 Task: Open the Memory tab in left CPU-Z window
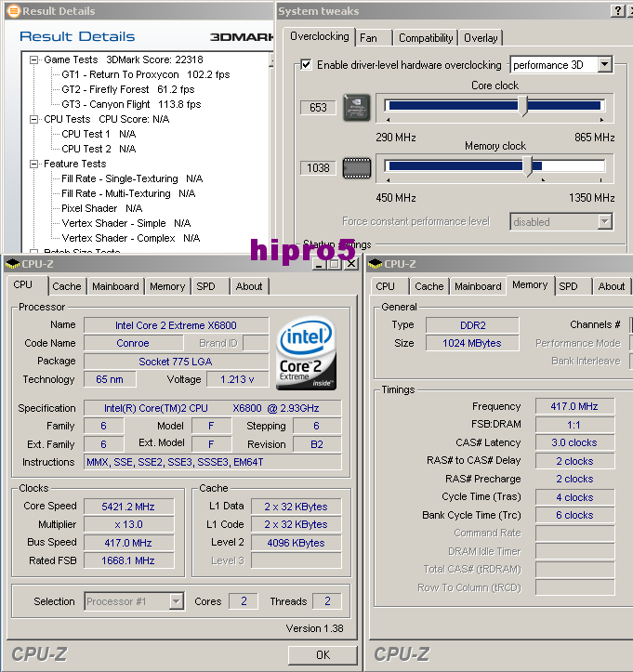click(167, 286)
